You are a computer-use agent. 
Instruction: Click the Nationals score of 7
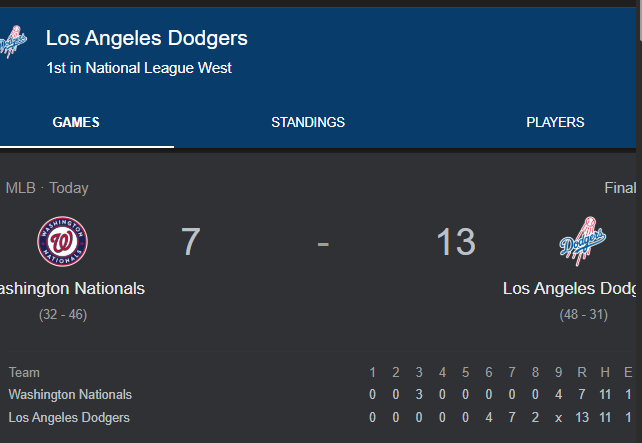[x=191, y=242]
